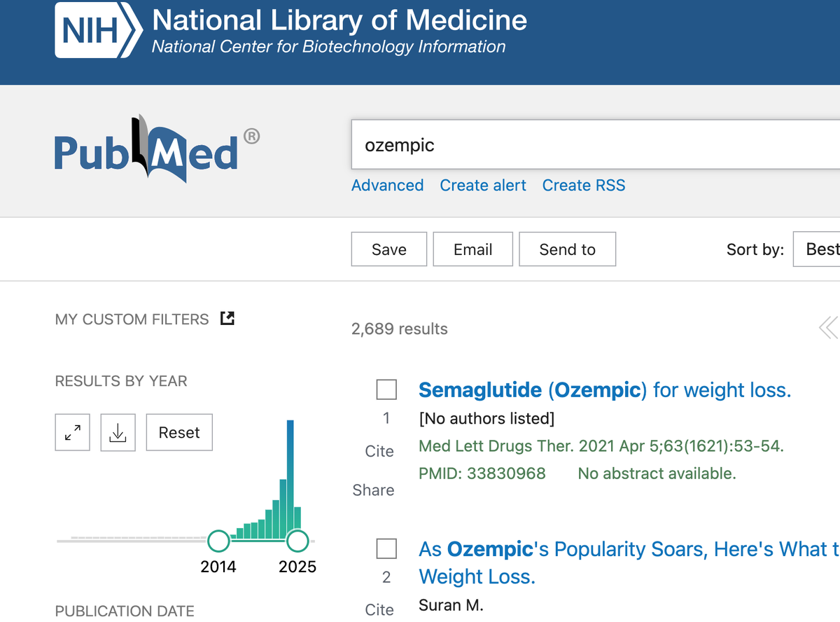840x622 pixels.
Task: Open Semaglutide (Ozempic) for weight loss article
Action: coord(604,390)
